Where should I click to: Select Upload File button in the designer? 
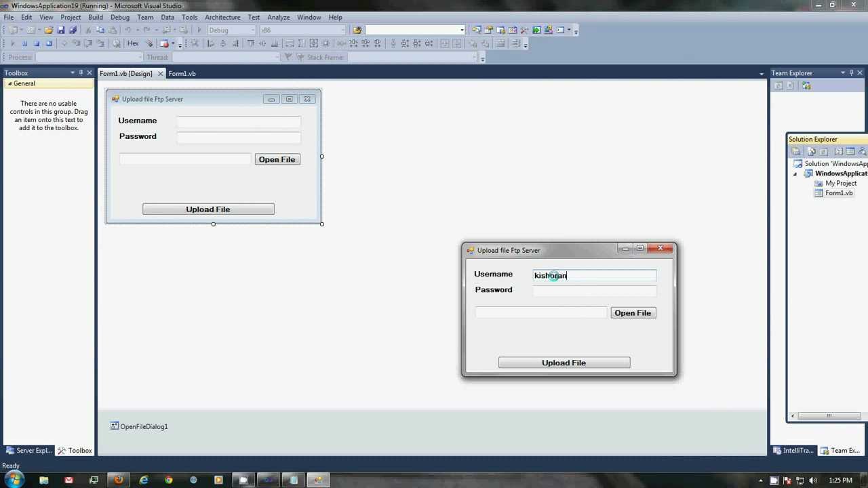[x=208, y=209]
